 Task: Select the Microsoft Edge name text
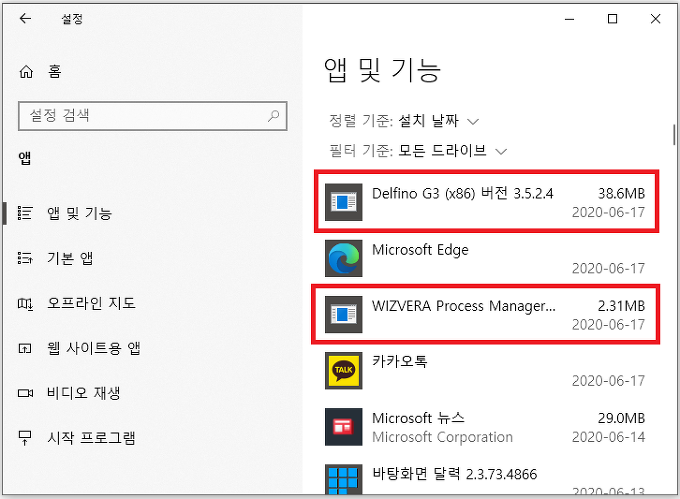(x=420, y=250)
